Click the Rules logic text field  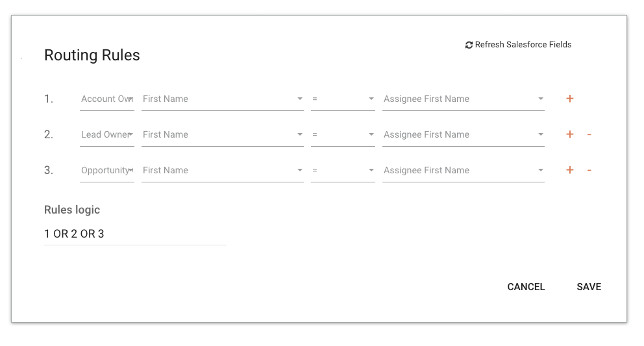click(134, 234)
